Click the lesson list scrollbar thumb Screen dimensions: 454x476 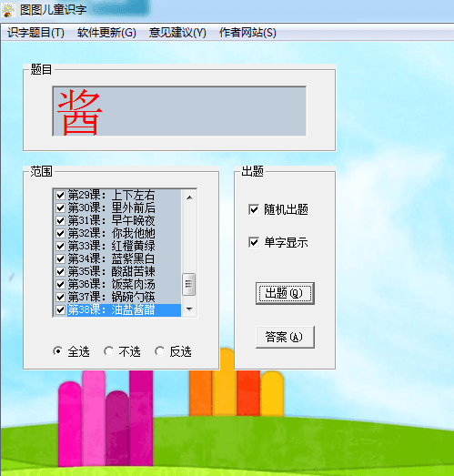click(188, 284)
